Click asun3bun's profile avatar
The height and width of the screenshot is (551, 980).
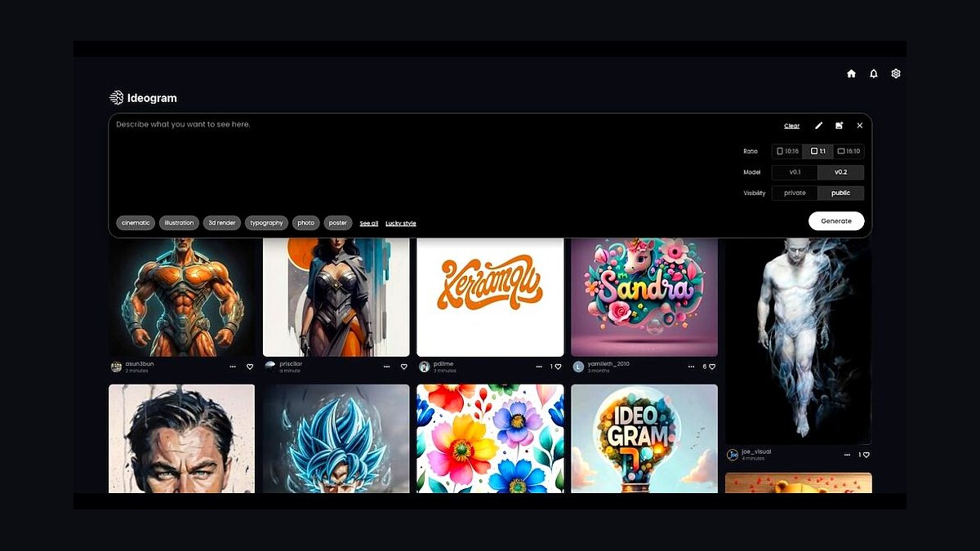116,367
